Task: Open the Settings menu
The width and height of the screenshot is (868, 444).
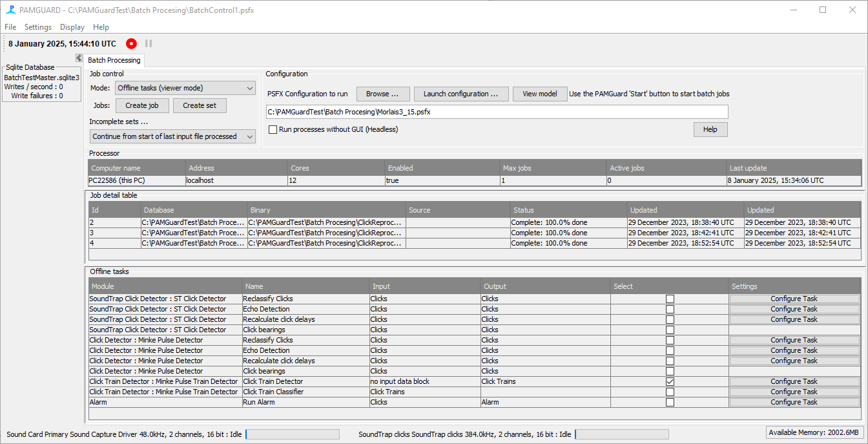Action: pos(38,27)
